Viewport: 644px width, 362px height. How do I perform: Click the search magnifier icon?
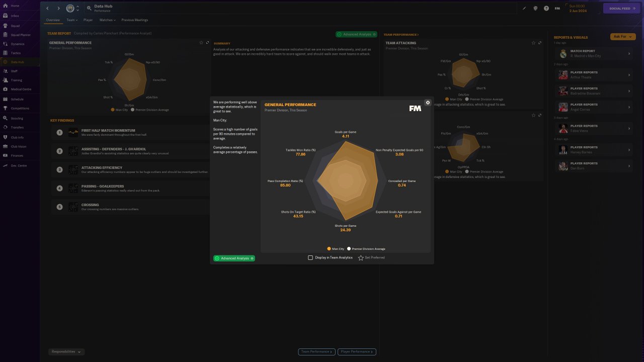[89, 8]
